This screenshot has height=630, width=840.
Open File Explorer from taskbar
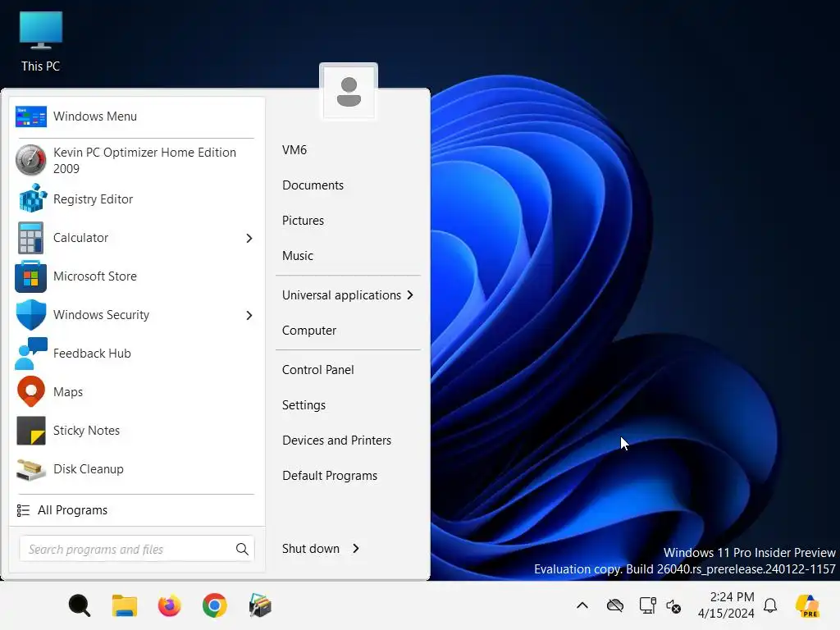tap(125, 606)
